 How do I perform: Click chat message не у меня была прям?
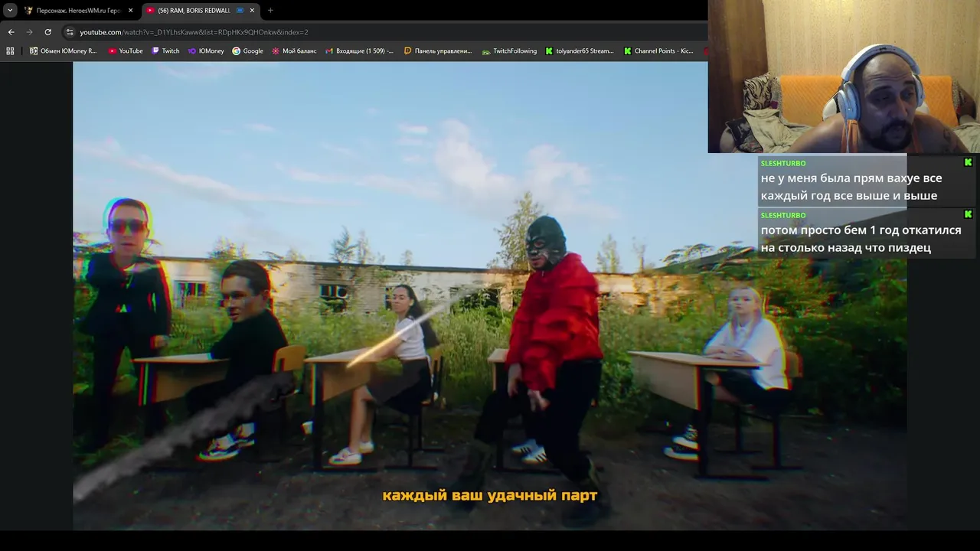tap(851, 187)
